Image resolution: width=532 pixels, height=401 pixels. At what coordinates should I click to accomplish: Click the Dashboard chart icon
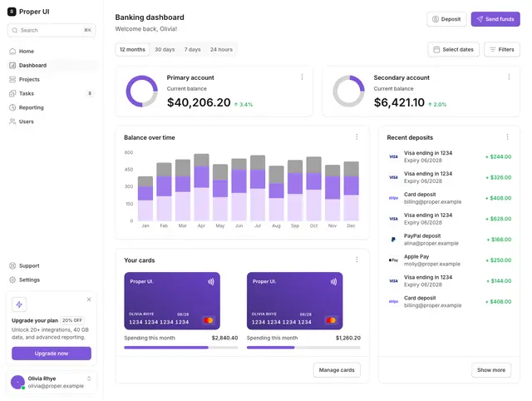point(12,65)
